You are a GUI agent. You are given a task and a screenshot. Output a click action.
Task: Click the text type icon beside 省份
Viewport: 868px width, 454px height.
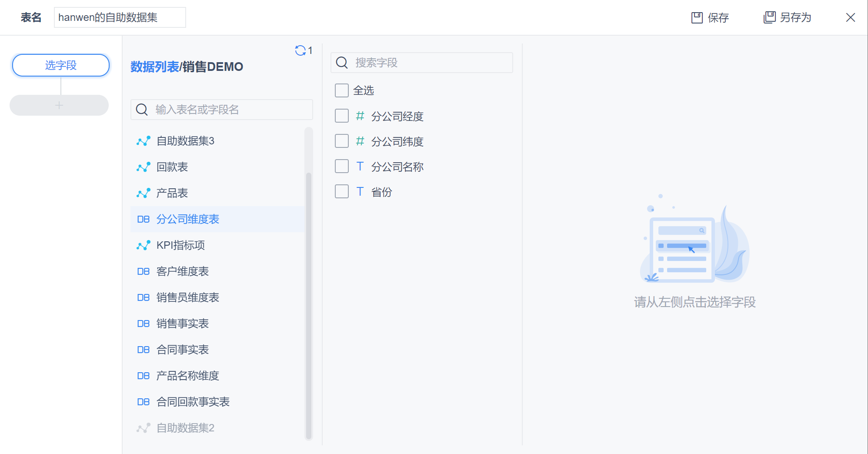tap(360, 192)
